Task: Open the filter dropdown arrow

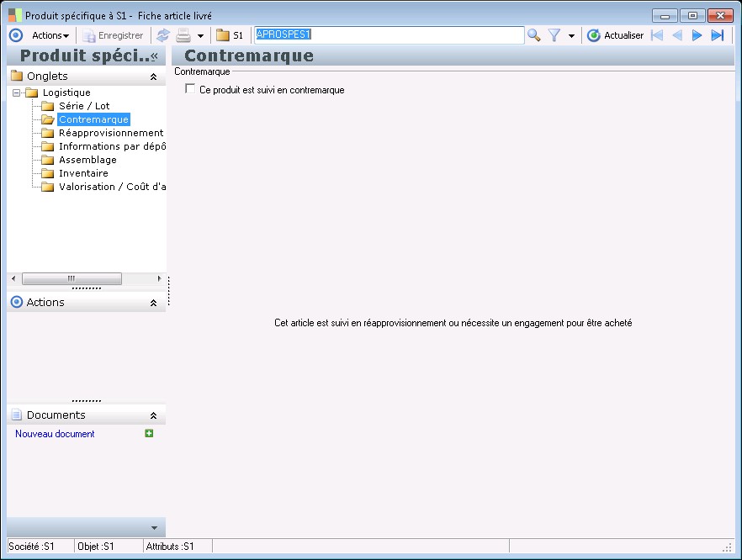Action: [572, 36]
